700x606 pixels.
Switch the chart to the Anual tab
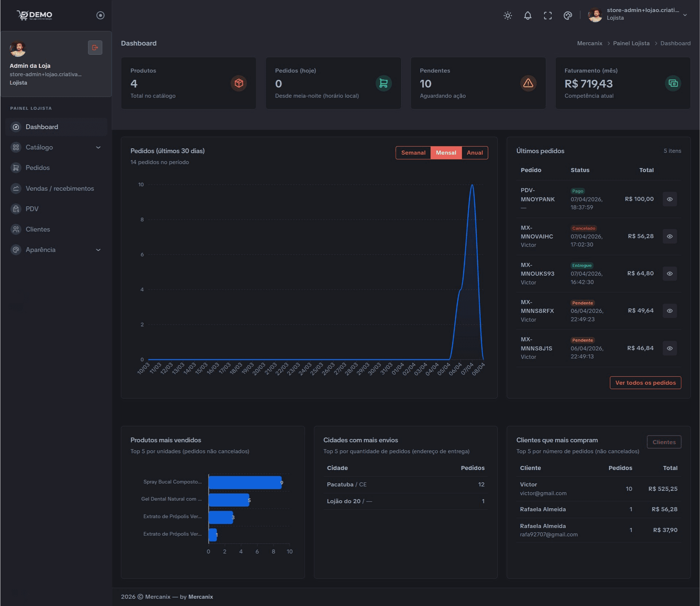(x=474, y=152)
